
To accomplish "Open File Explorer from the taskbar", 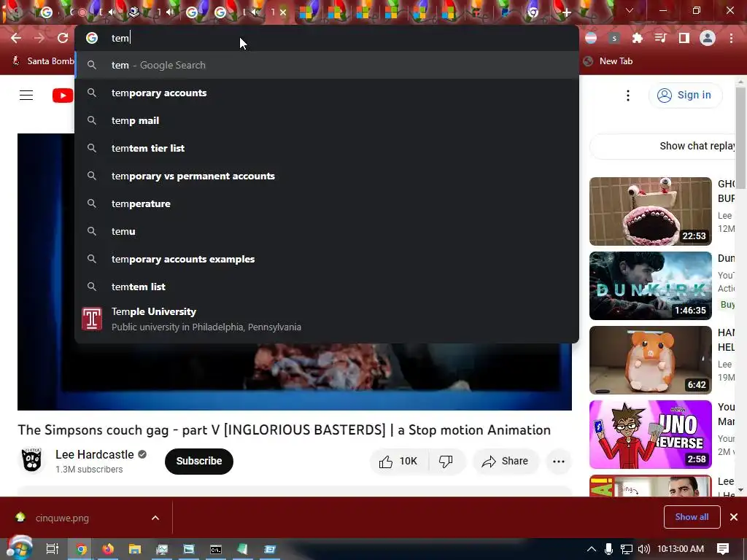I will (135, 549).
